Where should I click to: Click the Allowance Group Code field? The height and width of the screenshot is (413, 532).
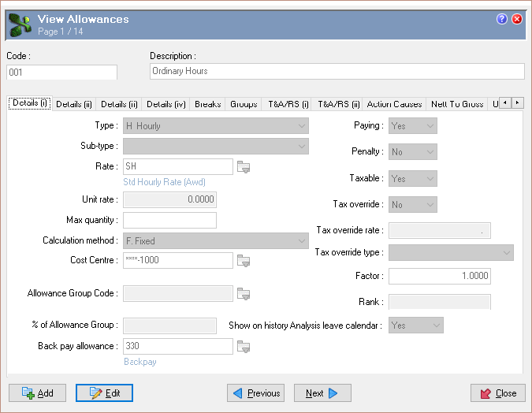178,293
